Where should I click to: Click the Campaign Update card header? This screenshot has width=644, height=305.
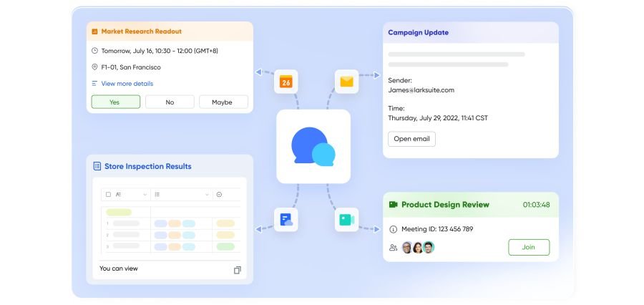pos(419,32)
